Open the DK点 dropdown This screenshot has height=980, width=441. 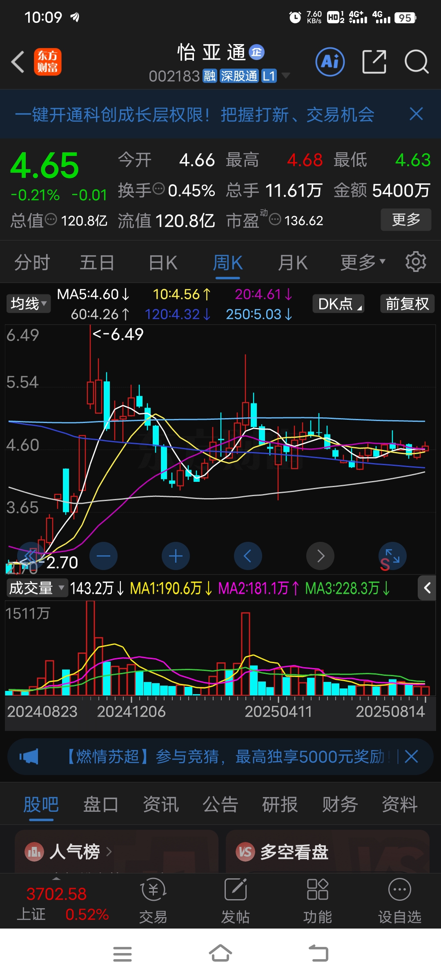click(x=339, y=303)
